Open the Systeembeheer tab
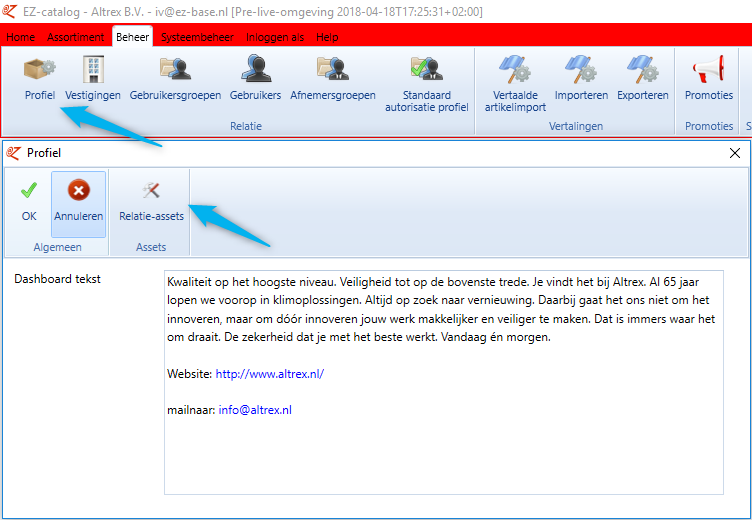 197,37
